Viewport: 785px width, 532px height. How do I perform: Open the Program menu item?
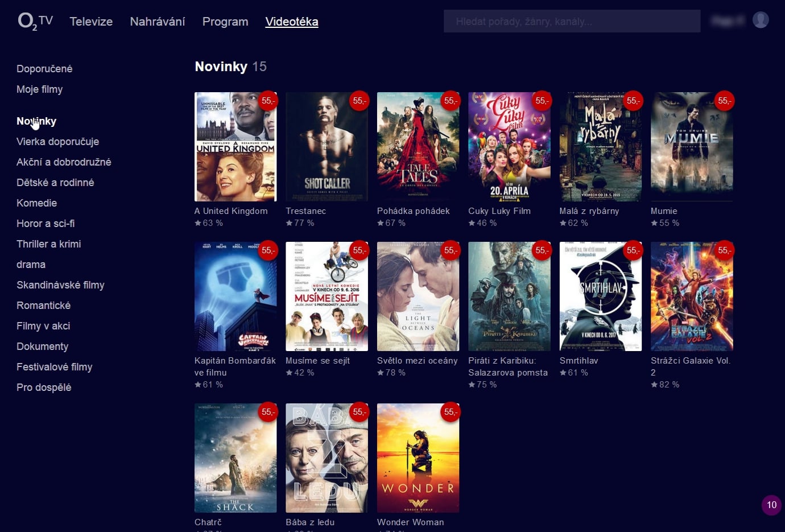pos(225,22)
